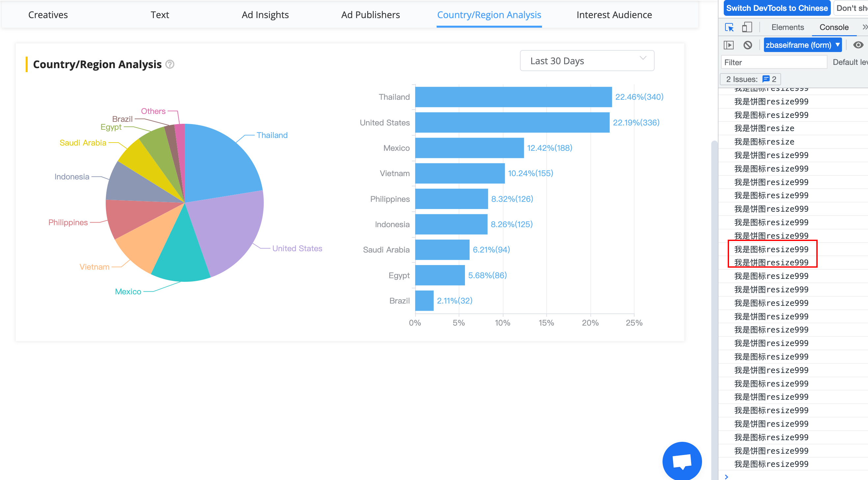Switch to the Interest Audience tab
Image resolution: width=868 pixels, height=480 pixels.
tap(614, 15)
